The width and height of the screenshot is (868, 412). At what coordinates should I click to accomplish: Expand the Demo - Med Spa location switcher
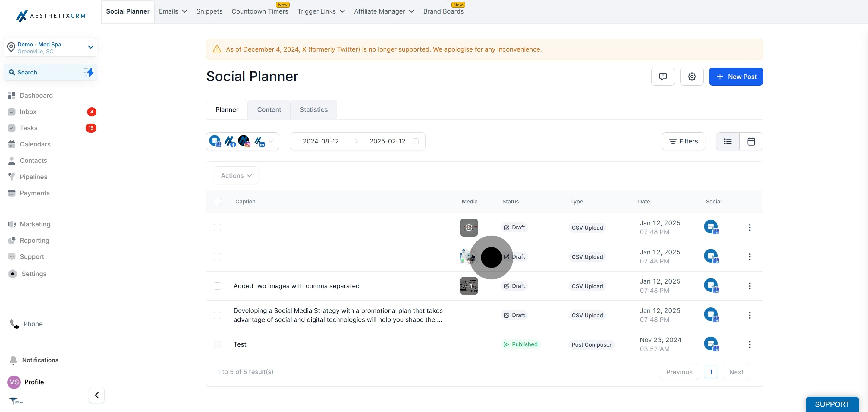(x=51, y=48)
